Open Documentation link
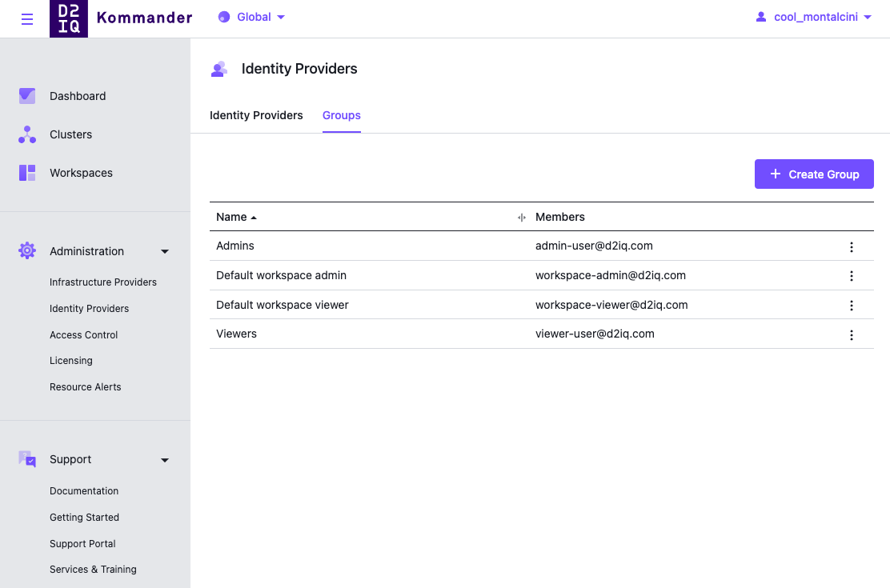The image size is (890, 588). click(84, 491)
